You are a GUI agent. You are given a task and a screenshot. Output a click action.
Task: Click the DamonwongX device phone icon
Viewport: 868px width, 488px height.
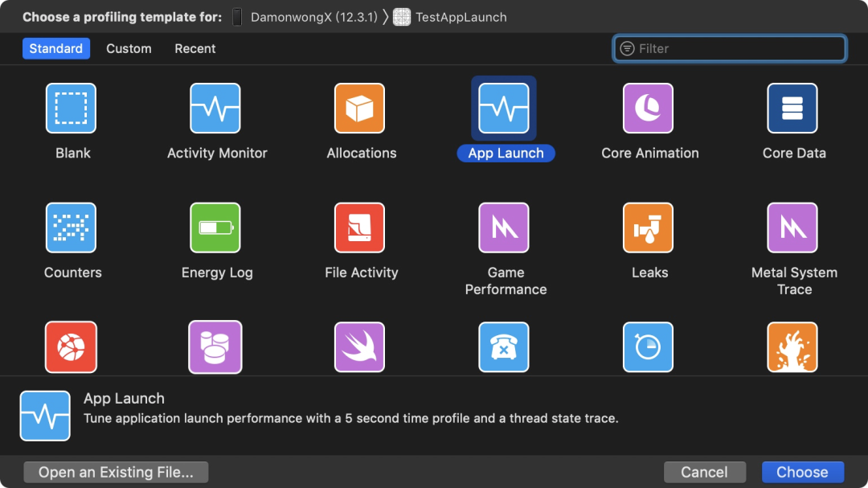[x=237, y=17]
